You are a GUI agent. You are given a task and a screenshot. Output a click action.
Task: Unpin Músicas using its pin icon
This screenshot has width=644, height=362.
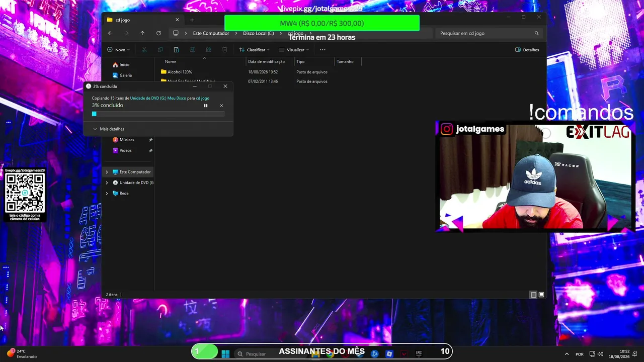pos(150,140)
